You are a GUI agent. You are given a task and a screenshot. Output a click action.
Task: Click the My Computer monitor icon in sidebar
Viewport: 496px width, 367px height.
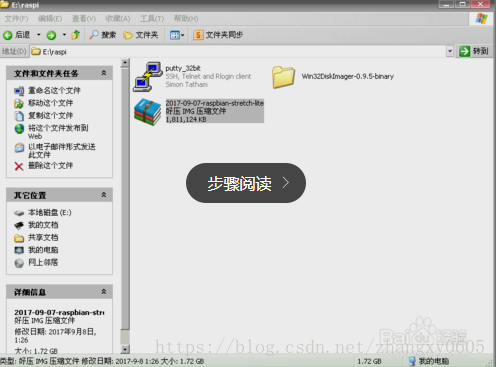tap(19, 250)
